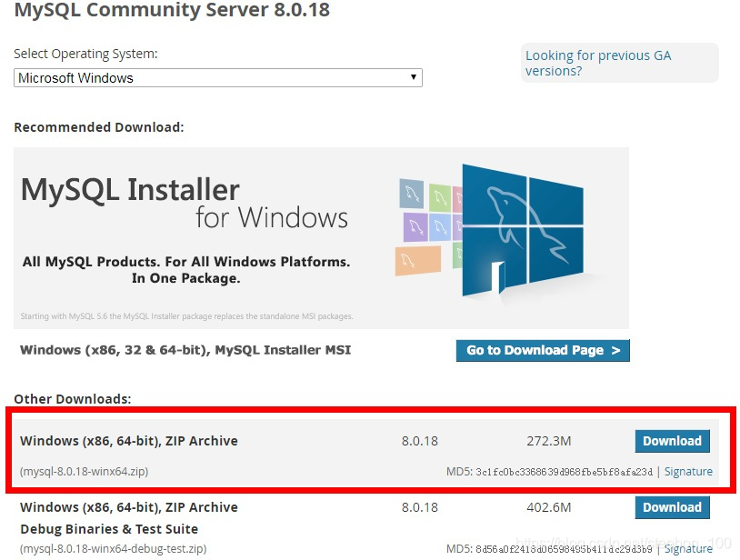
Task: Click the '402.6M' file size value
Action: coord(549,507)
